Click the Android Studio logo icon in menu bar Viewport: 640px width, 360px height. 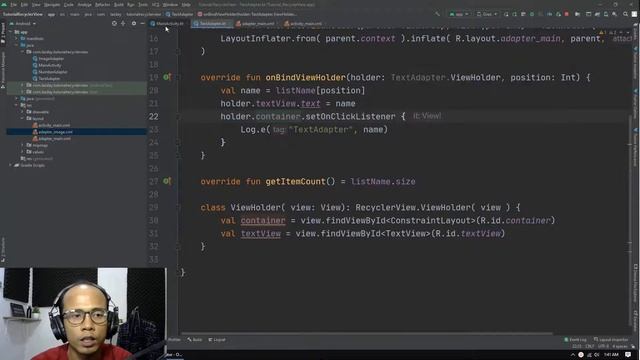pos(4,4)
